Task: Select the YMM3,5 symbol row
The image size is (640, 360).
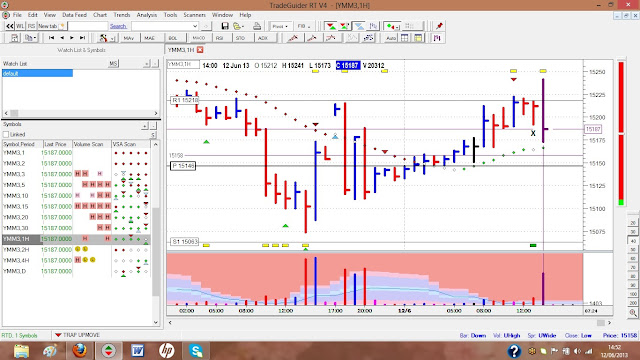Action: (x=76, y=185)
